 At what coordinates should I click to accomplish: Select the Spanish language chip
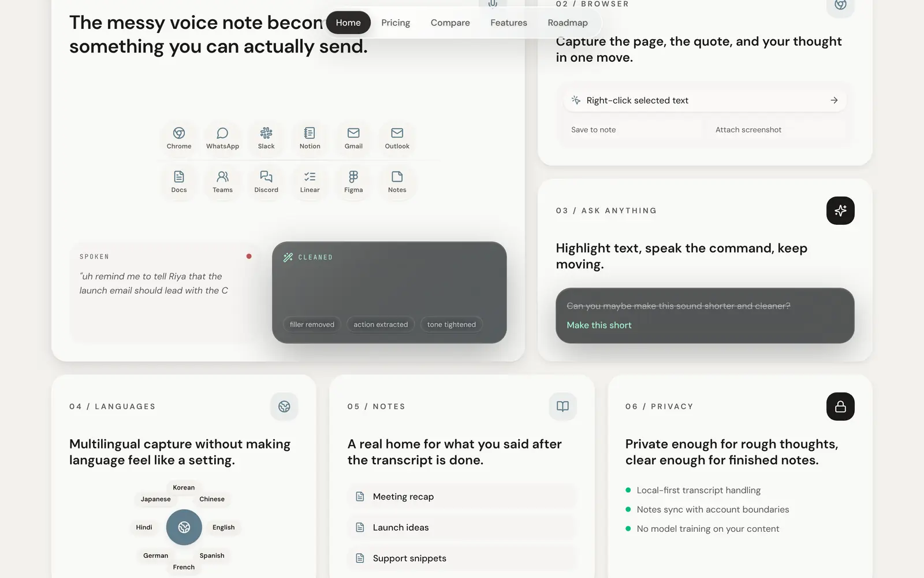(212, 555)
